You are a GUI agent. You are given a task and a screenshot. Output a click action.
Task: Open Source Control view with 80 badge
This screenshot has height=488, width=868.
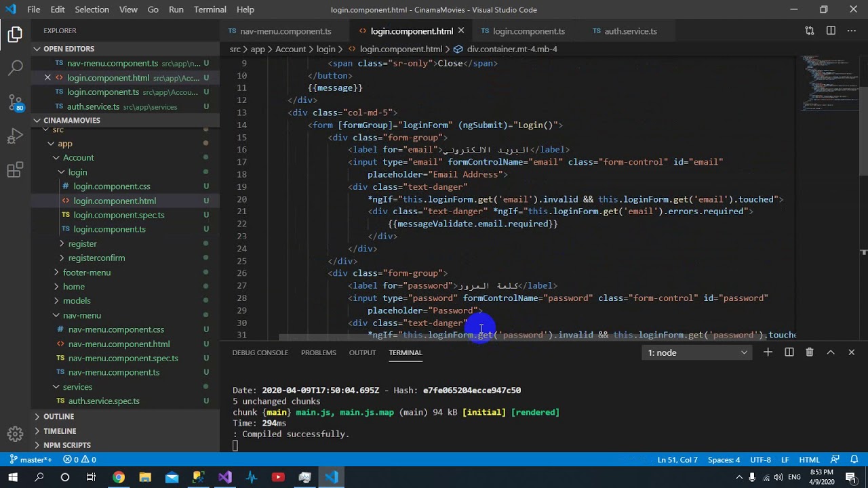[15, 102]
